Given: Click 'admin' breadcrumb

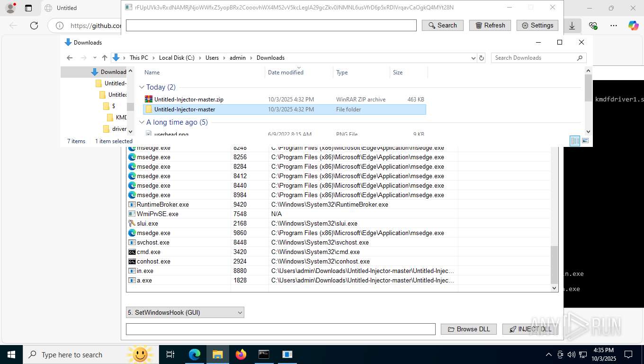Looking at the screenshot, I should [x=238, y=58].
